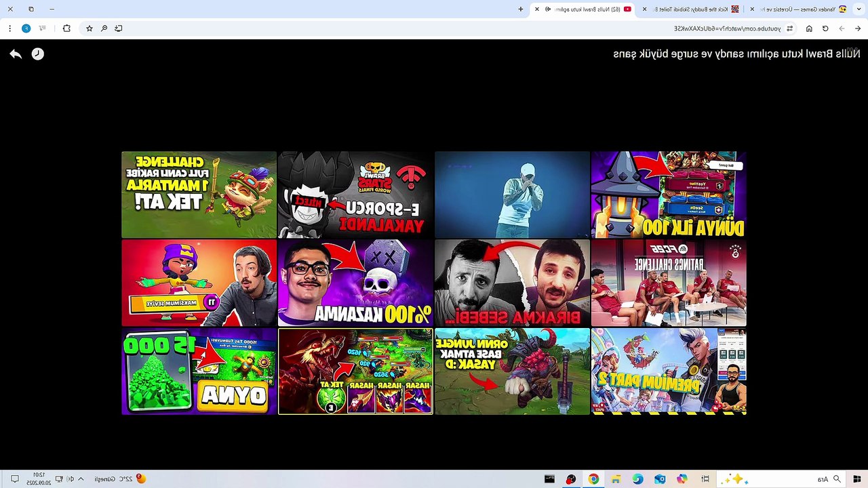Expand the system tray hidden icons chevron
The height and width of the screenshot is (488, 868).
click(81, 479)
